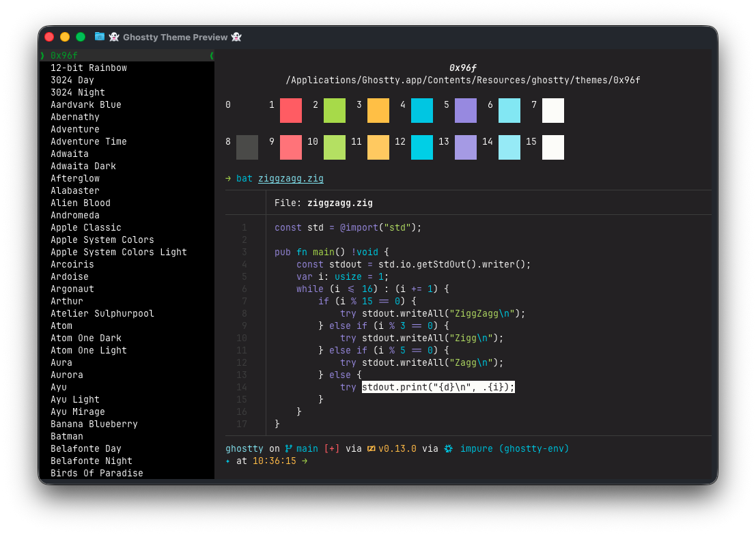This screenshot has height=535, width=756.
Task: Select the Batman theme
Action: [67, 437]
